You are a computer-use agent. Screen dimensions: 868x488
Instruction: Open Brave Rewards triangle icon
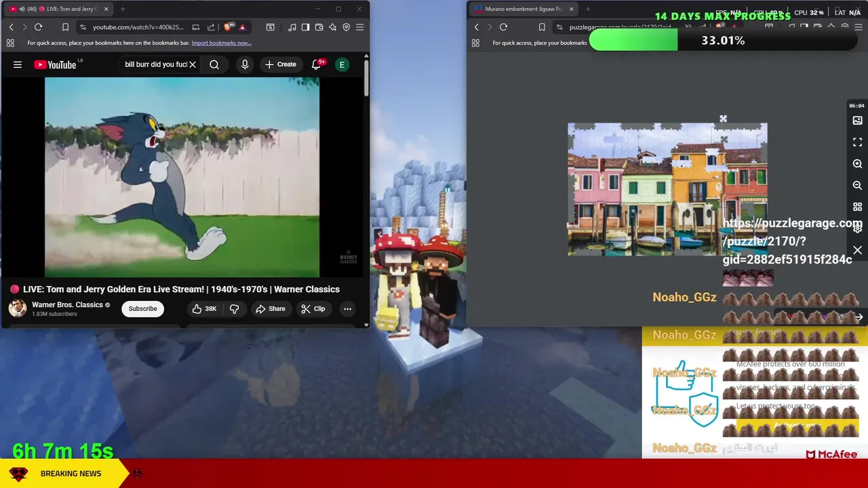coord(242,27)
